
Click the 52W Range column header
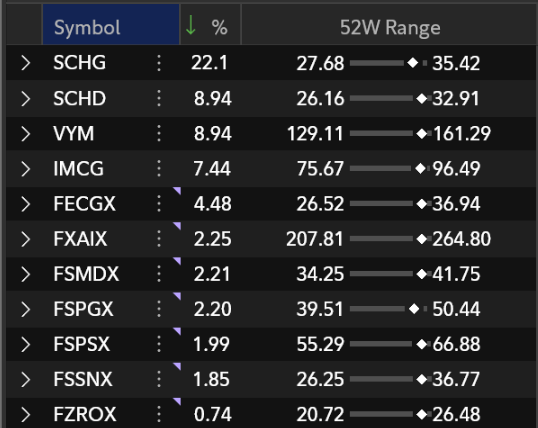point(390,24)
